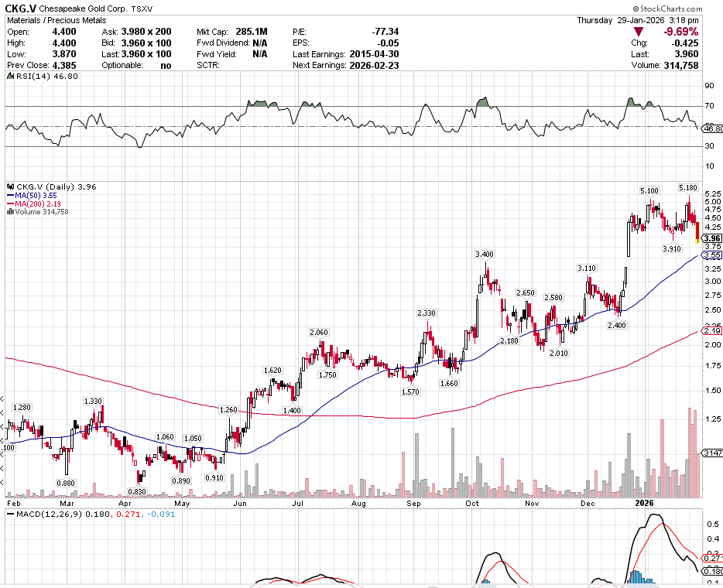The width and height of the screenshot is (723, 588).
Task: Click the 2.19 MA(200) axis tag
Action: [712, 330]
